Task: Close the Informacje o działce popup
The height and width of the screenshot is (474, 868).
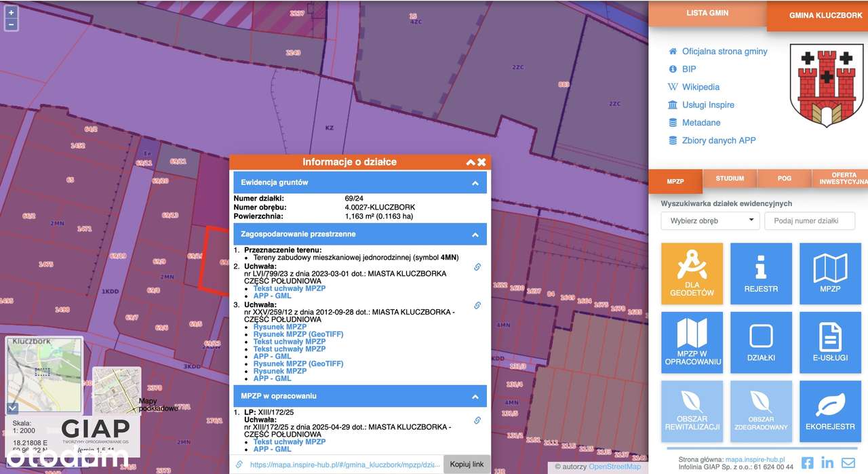Action: coord(481,162)
